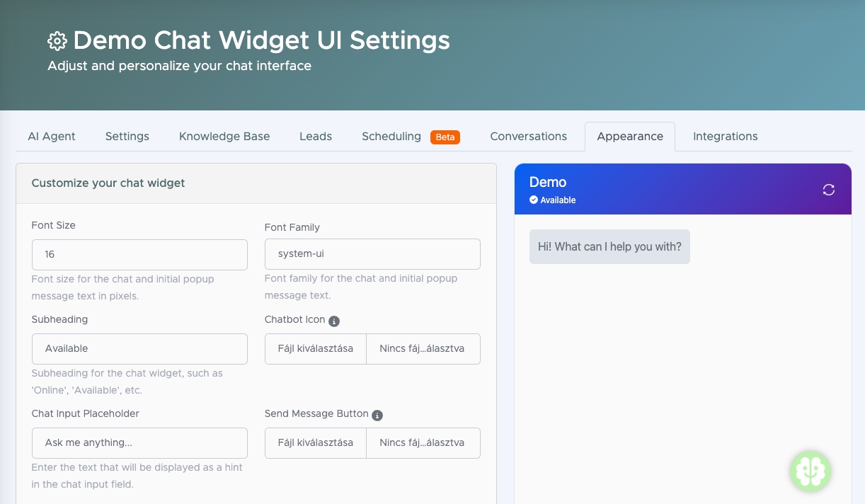The image size is (865, 504).
Task: Open the AI Agent tab
Action: 52,137
